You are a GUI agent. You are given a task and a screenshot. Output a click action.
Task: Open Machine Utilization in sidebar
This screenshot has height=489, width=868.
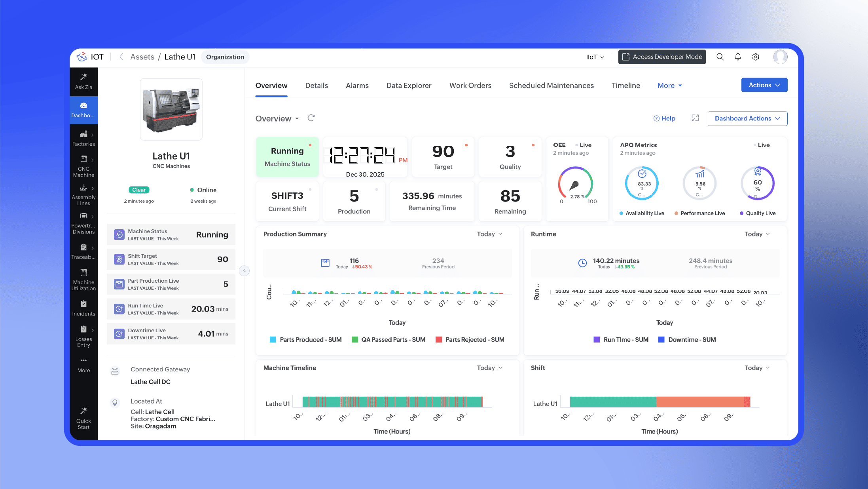[83, 280]
